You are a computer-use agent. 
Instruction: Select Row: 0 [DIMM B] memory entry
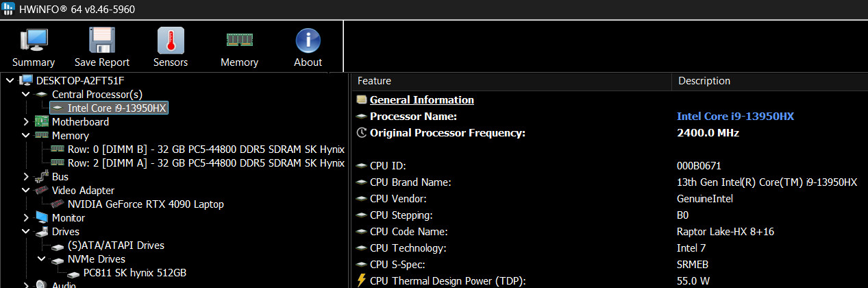[x=206, y=149]
